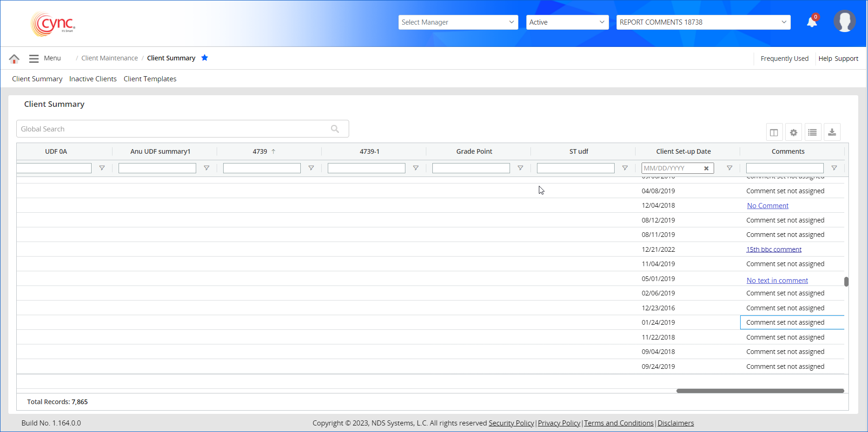
Task: Clear the Client Set-up Date filter
Action: coord(706,169)
